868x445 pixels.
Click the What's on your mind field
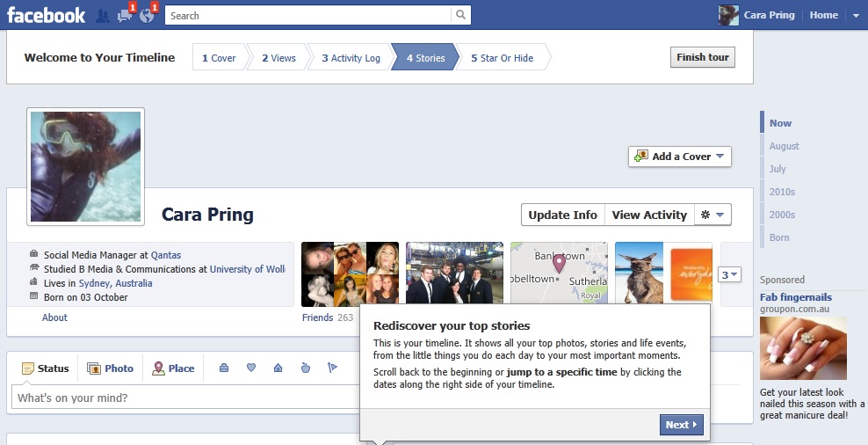click(185, 398)
